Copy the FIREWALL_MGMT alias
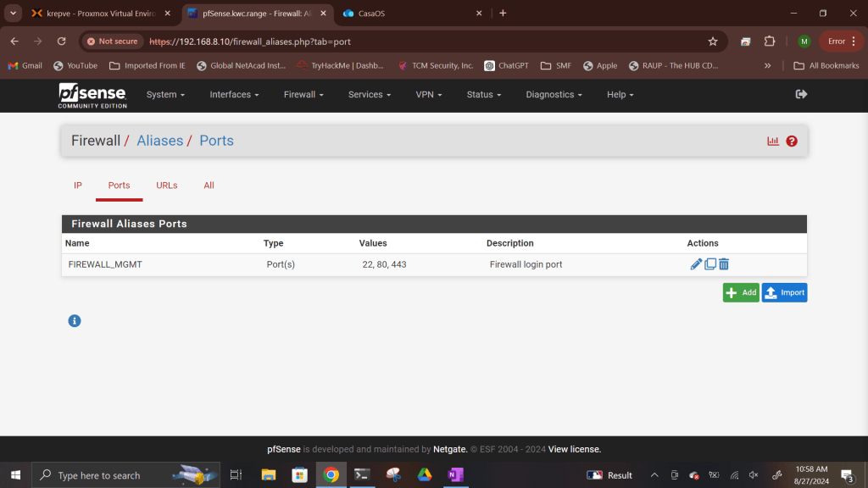 coord(710,264)
